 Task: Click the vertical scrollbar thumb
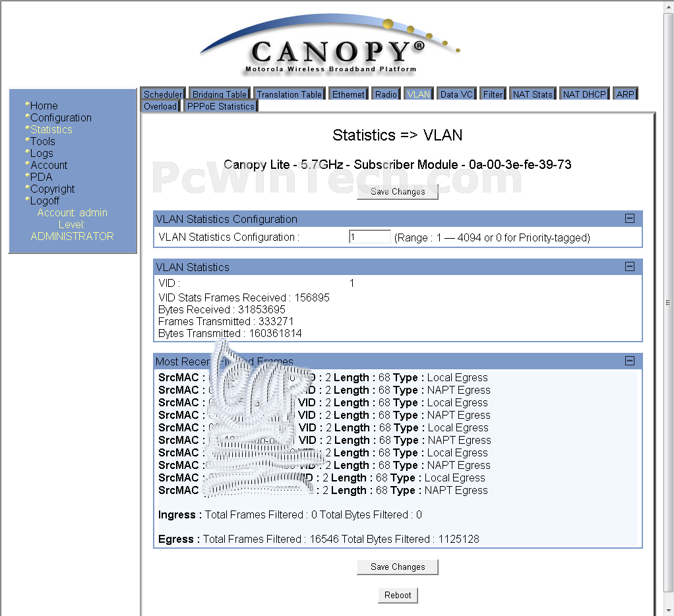[668, 302]
